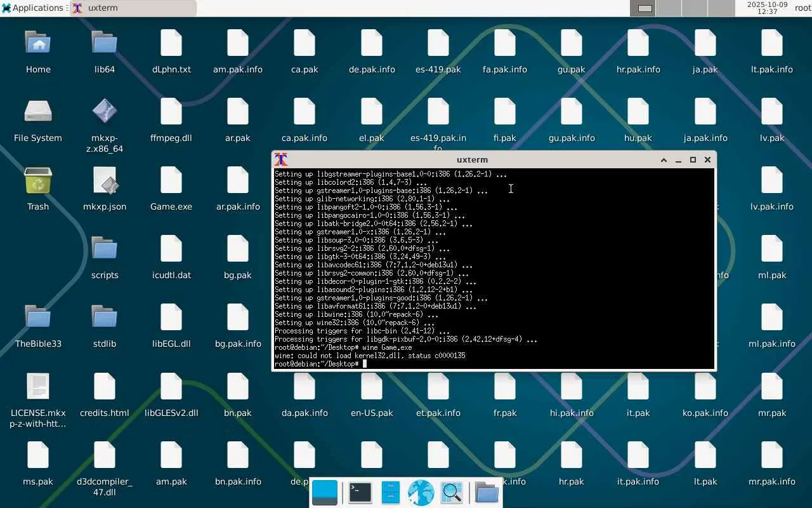Select the scripts folder icon

tap(105, 250)
